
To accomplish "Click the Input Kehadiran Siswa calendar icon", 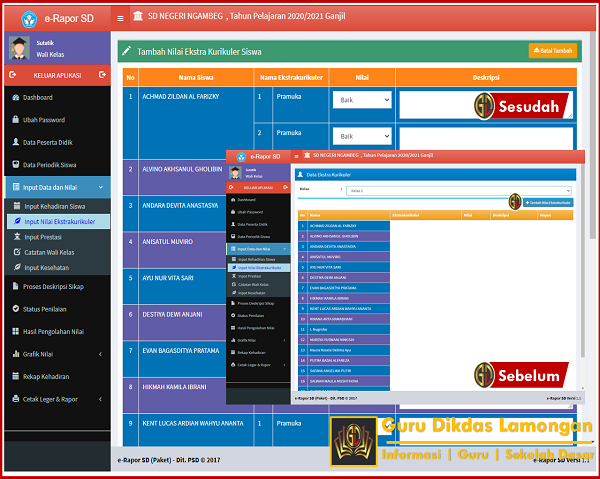I will point(17,206).
